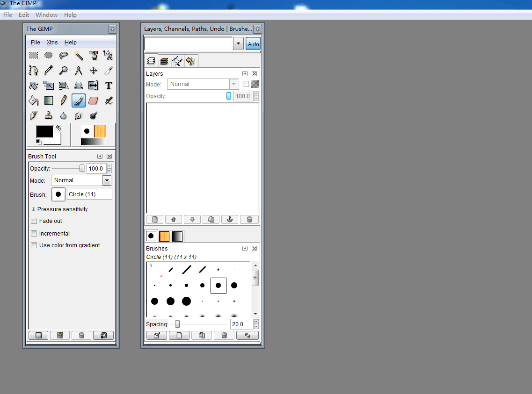Viewport: 532px width, 394px height.
Task: Click the Brush Tool opacity slider
Action: pos(68,168)
